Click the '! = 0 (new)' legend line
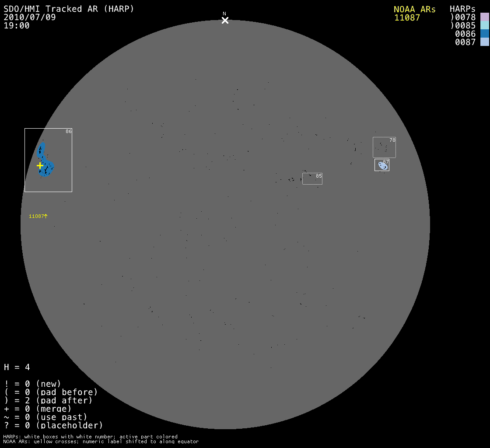The image size is (490, 448). (32, 384)
